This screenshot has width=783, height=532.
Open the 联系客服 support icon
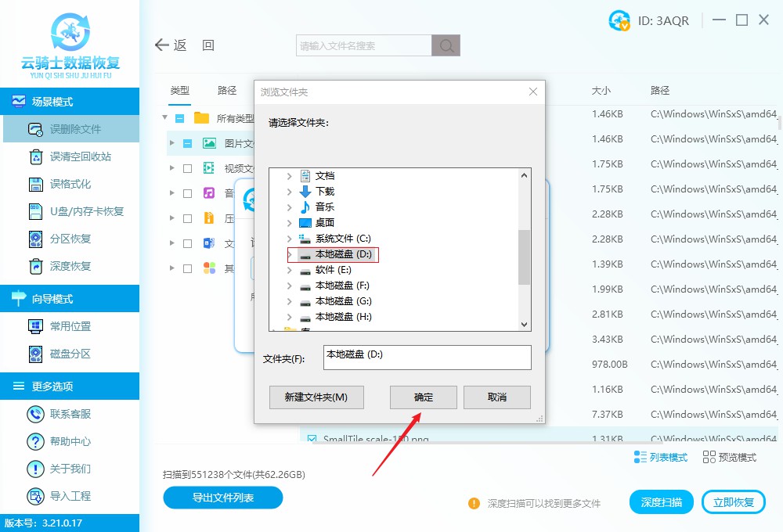(34, 414)
